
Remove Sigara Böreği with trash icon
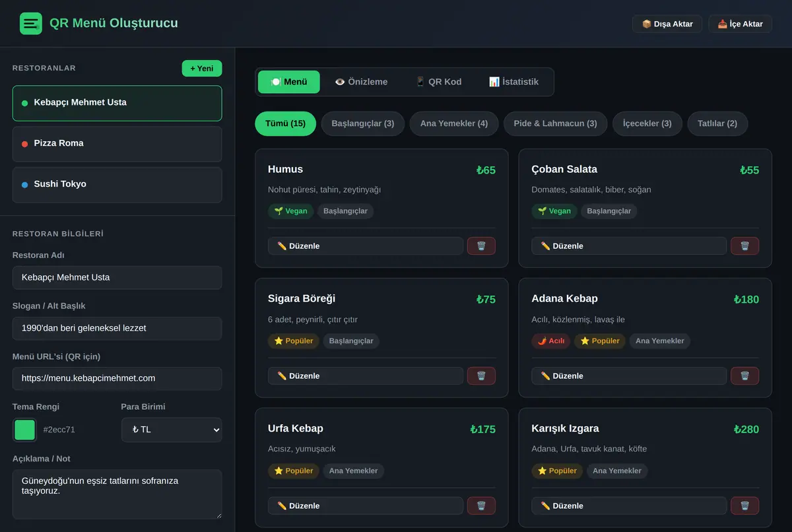click(481, 376)
